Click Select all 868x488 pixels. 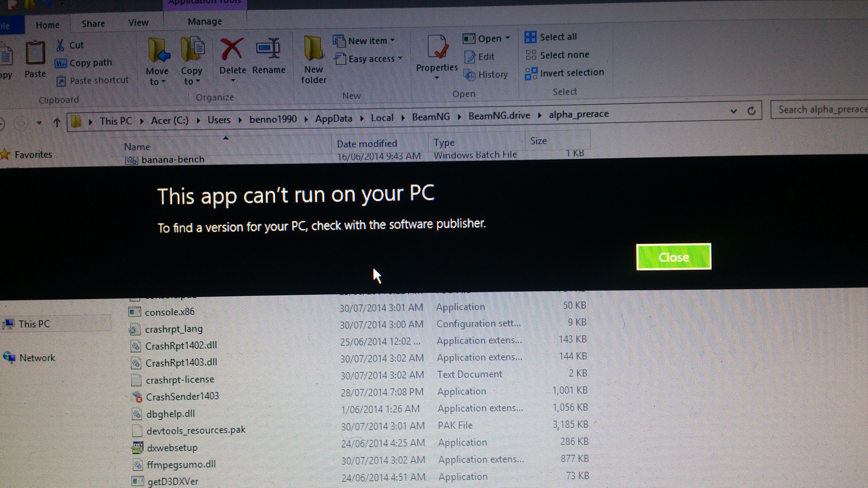[x=551, y=37]
